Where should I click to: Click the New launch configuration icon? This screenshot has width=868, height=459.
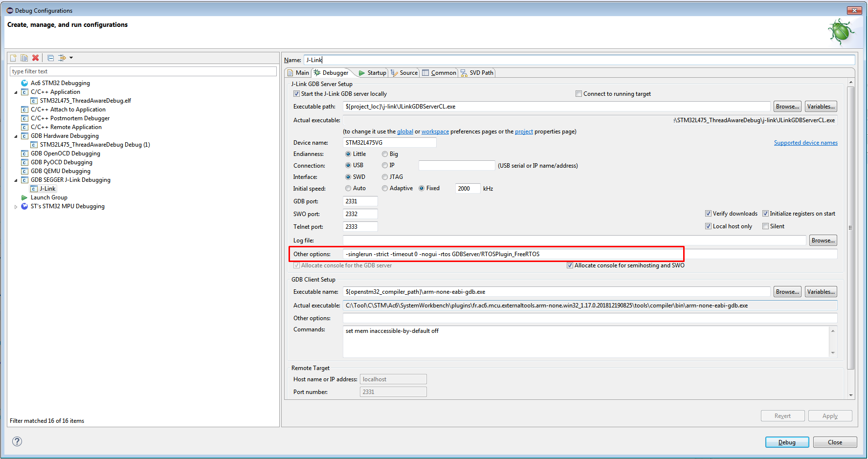(x=13, y=58)
